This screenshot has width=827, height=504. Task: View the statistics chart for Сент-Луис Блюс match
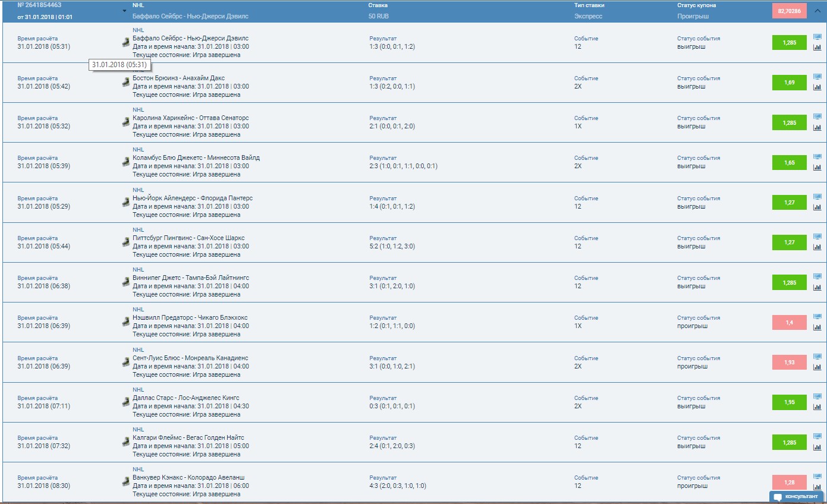(x=817, y=367)
